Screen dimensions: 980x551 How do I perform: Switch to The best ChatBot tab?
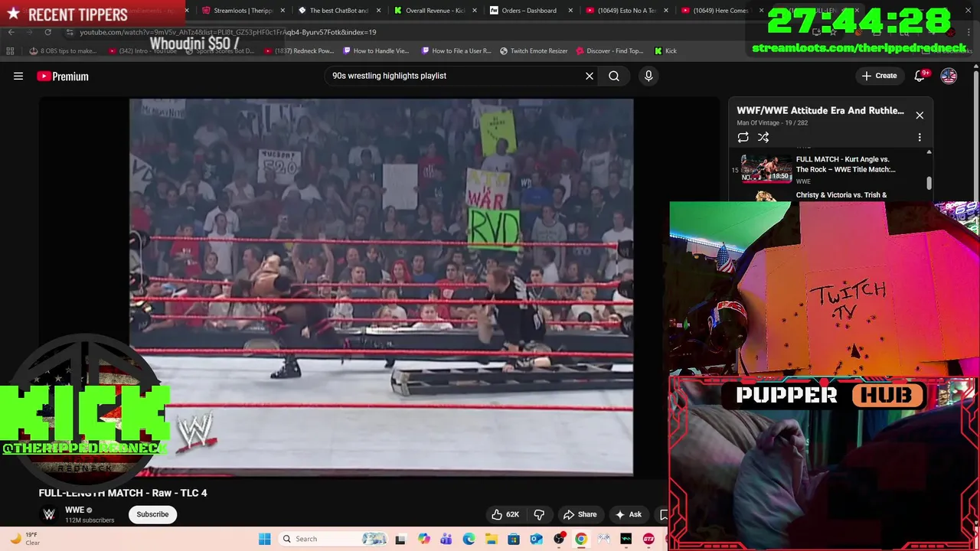point(339,11)
